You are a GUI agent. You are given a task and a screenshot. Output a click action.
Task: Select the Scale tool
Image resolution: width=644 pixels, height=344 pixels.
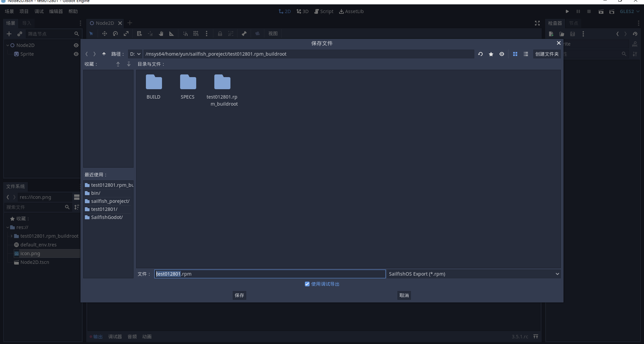126,34
